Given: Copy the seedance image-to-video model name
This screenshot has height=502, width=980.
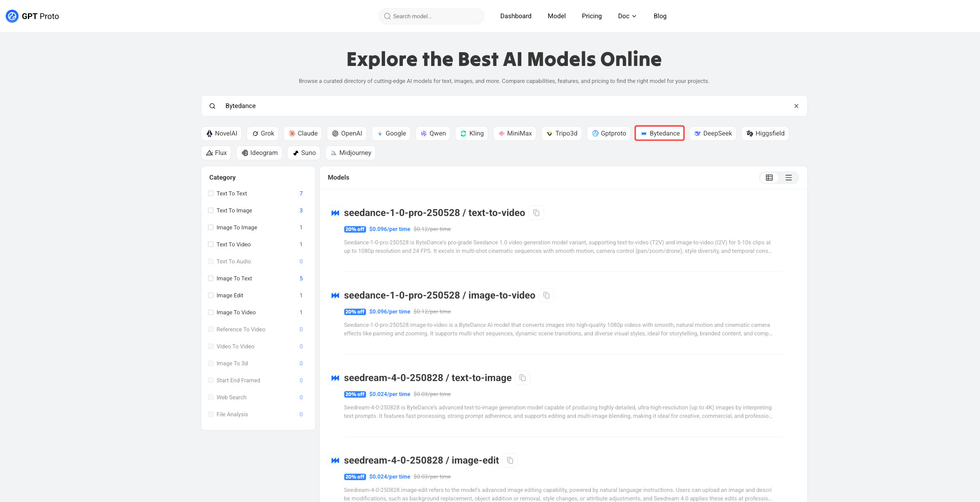Looking at the screenshot, I should [x=546, y=295].
